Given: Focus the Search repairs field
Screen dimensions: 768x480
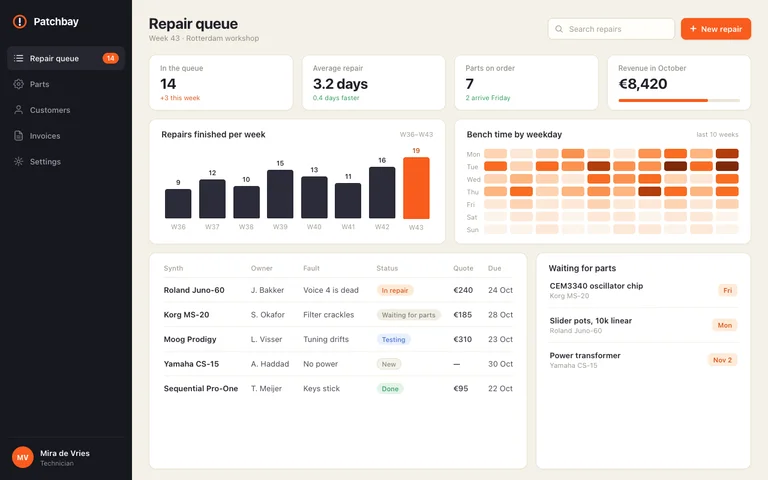Looking at the screenshot, I should tap(611, 29).
